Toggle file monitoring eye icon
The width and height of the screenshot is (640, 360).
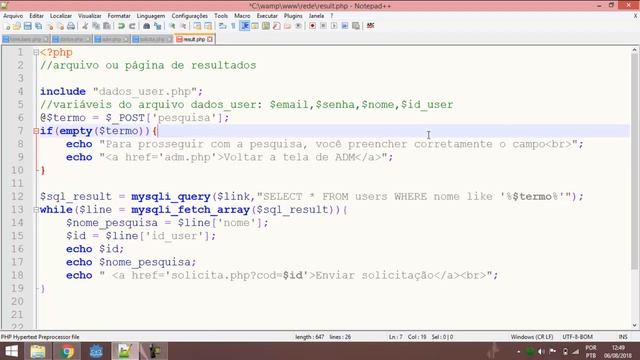[x=298, y=26]
